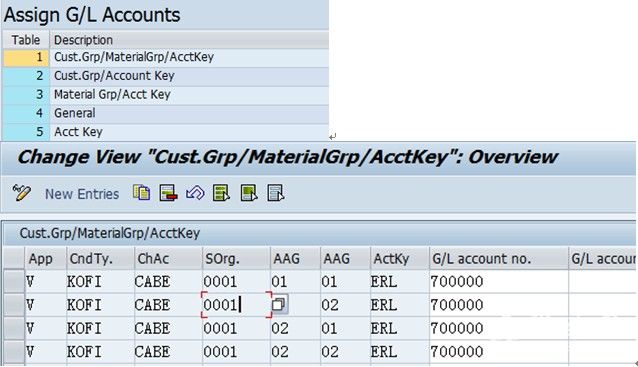Click the New Entries button
Screen dimensions: 638x367
[82, 194]
